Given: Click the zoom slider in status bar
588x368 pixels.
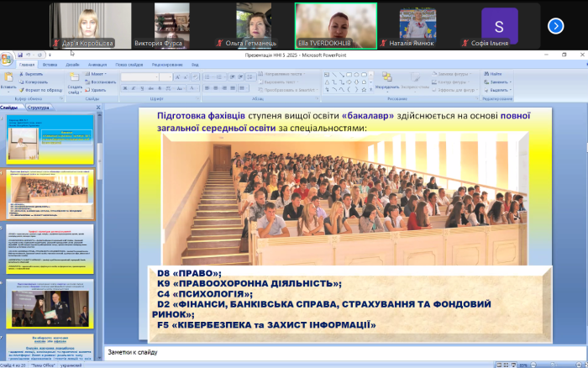Looking at the screenshot, I should (x=554, y=365).
